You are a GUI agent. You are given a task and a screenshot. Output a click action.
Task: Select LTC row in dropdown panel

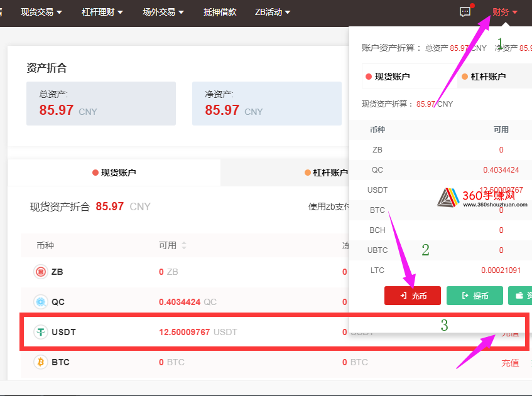[x=441, y=270]
